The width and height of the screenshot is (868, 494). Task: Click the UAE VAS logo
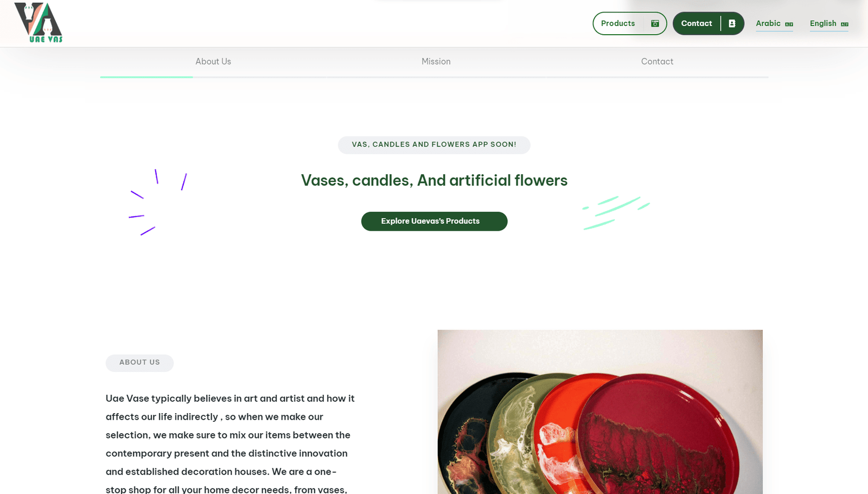[x=38, y=22]
